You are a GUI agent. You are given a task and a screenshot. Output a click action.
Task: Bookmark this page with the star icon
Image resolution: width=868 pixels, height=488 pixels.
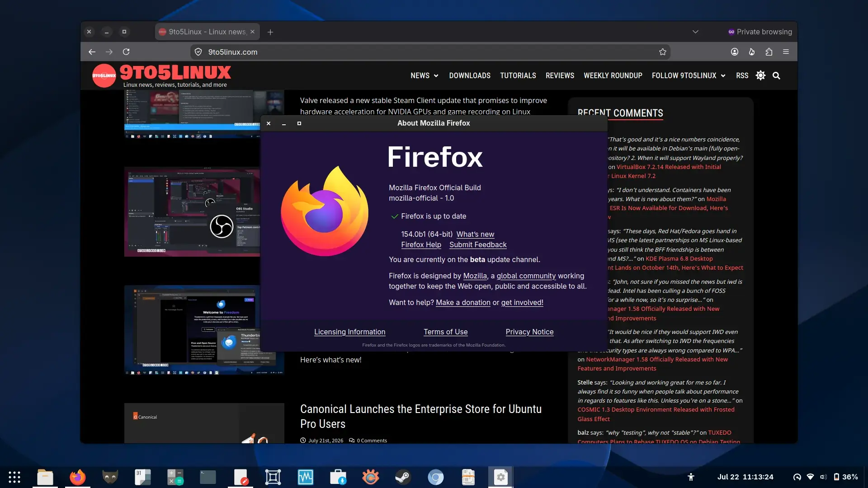(x=663, y=52)
